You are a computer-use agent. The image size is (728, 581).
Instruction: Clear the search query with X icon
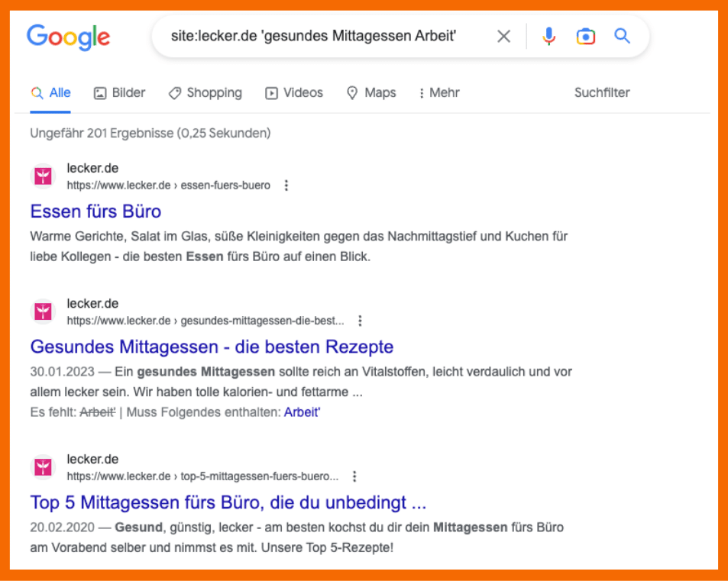point(503,37)
